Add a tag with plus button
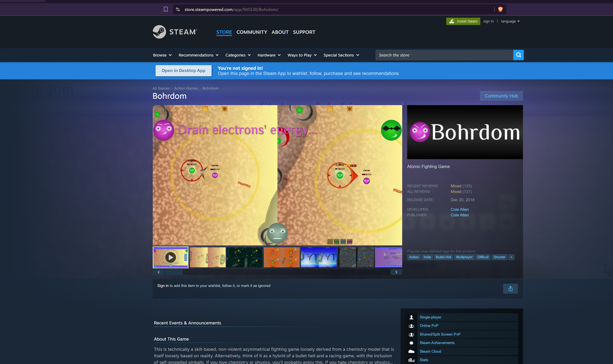613x364 pixels. tap(511, 257)
